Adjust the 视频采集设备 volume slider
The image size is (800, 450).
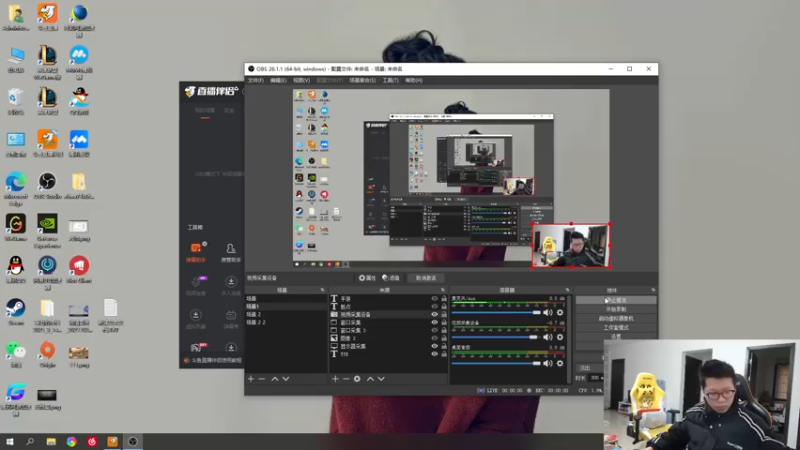coord(496,337)
